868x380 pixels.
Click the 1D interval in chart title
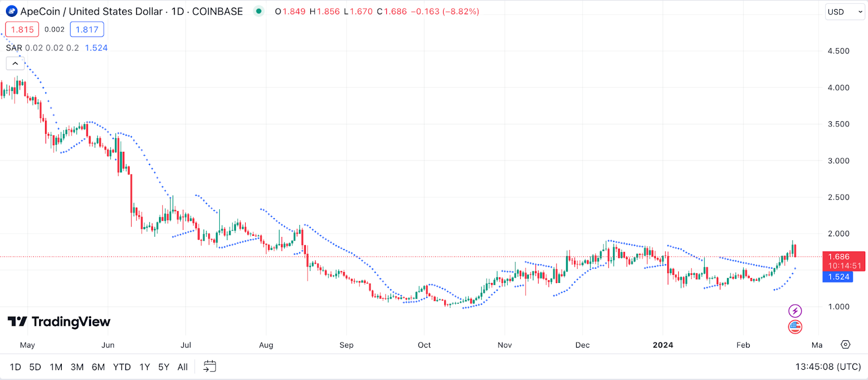point(177,11)
